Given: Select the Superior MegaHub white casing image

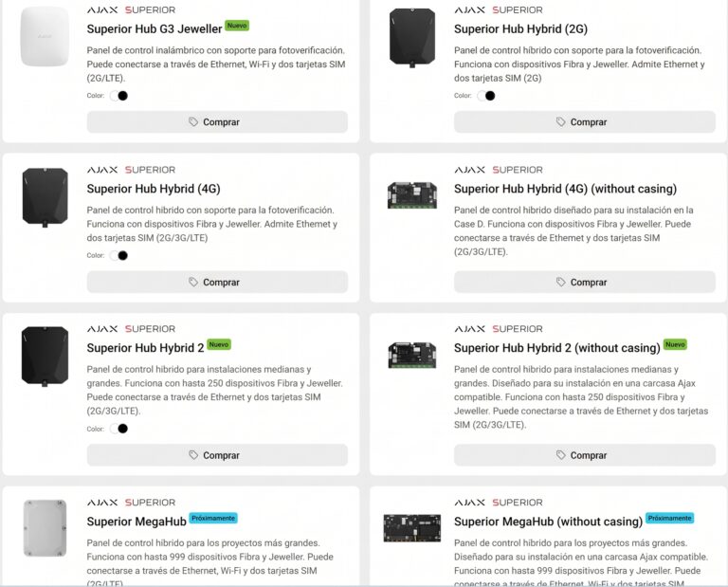Looking at the screenshot, I should click(45, 528).
